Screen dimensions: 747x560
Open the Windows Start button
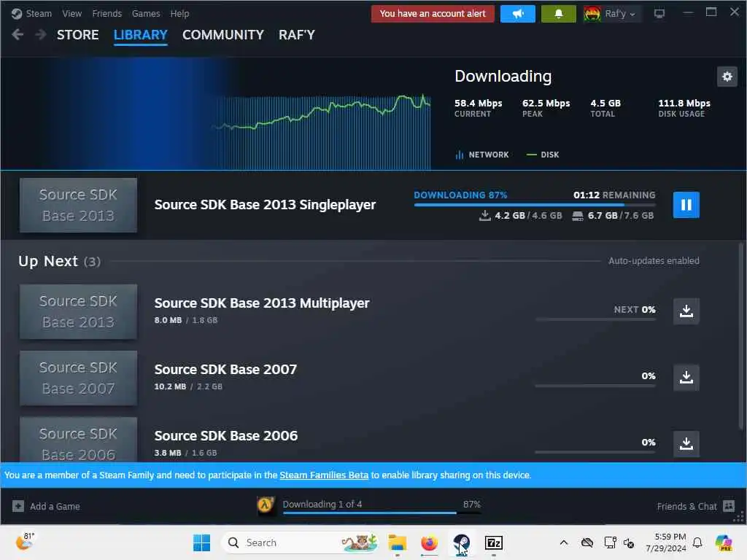[x=201, y=542]
